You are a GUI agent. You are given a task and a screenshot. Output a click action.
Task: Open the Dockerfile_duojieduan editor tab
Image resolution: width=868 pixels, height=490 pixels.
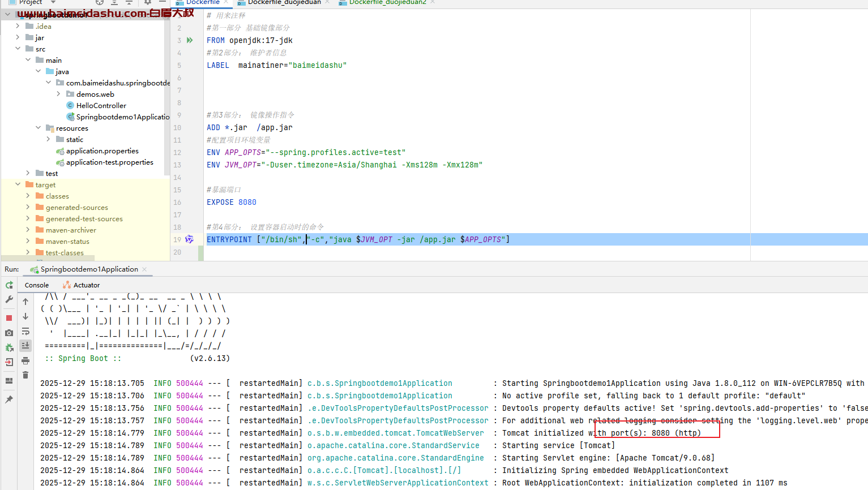tap(284, 2)
